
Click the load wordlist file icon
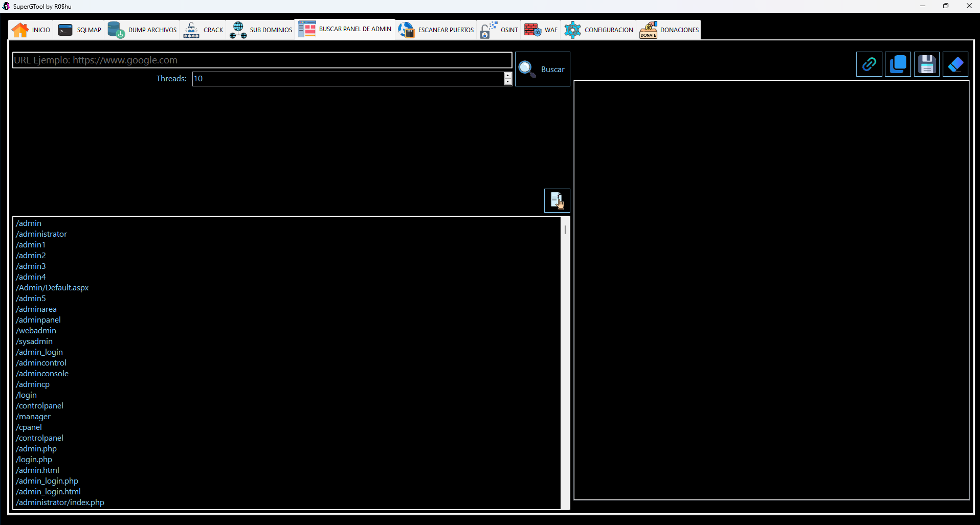pos(557,200)
